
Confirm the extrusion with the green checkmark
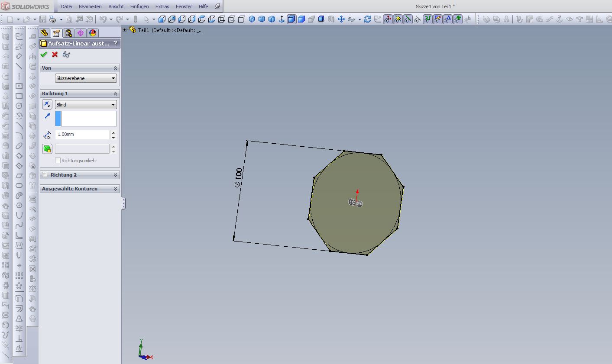(44, 54)
